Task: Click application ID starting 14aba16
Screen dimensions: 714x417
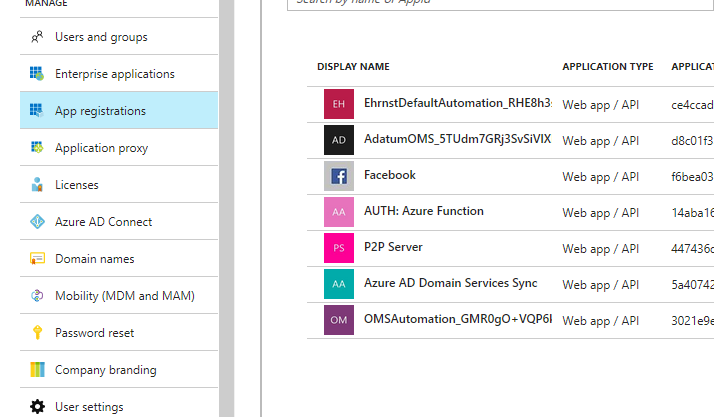Action: click(x=692, y=213)
